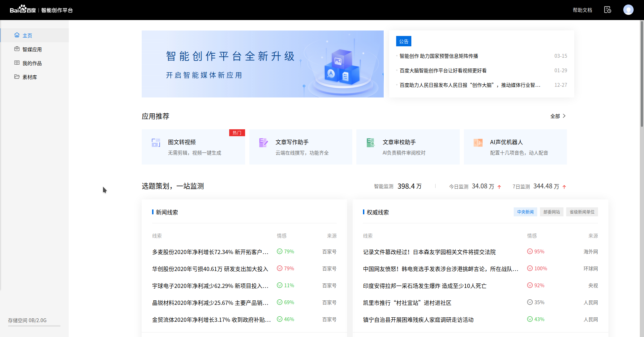Open 帮助文档 help link
The image size is (644, 337).
tap(582, 10)
